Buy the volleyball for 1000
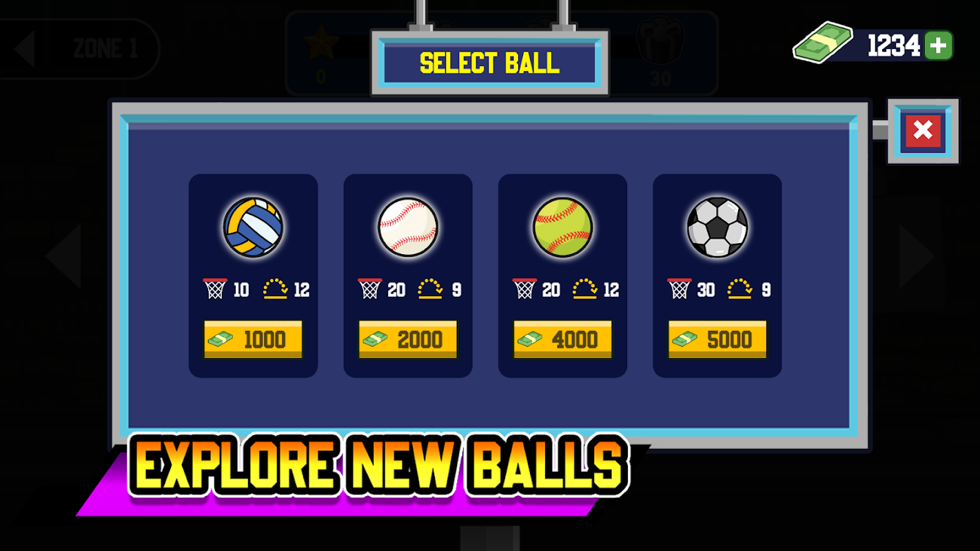980x551 pixels. 253,340
